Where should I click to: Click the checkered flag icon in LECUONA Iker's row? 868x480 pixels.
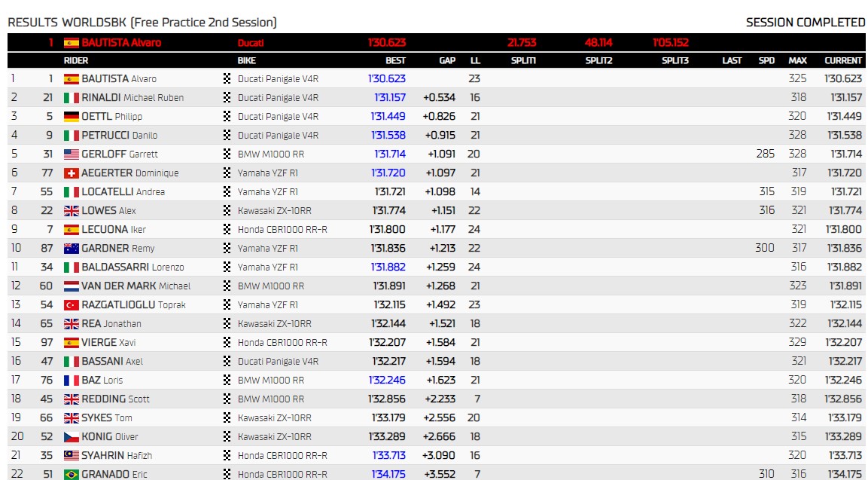227,229
